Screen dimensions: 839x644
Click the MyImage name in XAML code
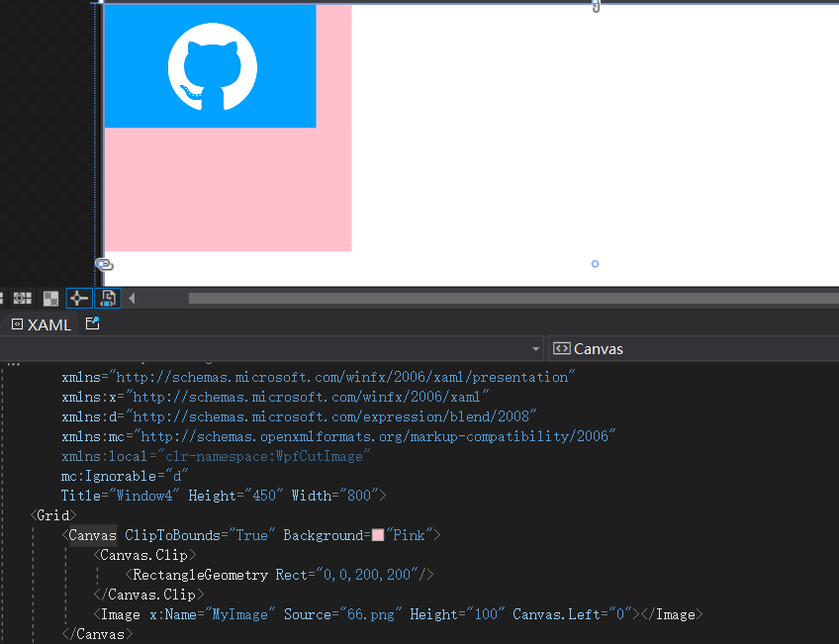click(x=240, y=613)
